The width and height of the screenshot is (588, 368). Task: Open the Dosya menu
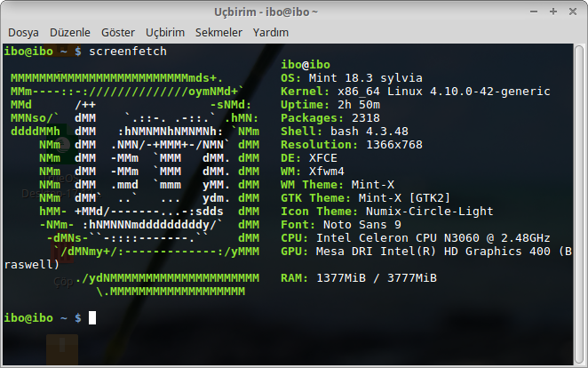tap(23, 33)
